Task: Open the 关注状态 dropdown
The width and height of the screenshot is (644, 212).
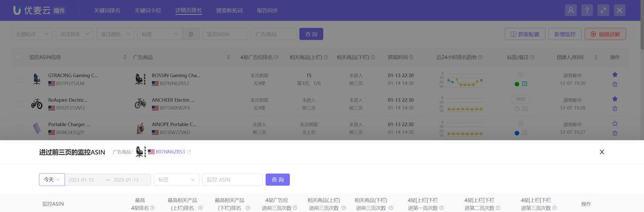Action: click(74, 34)
